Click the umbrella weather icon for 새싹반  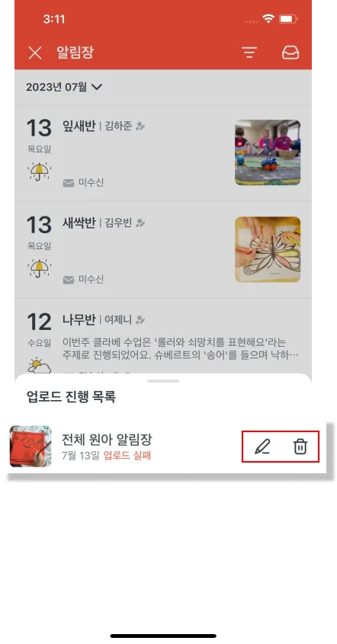click(40, 268)
